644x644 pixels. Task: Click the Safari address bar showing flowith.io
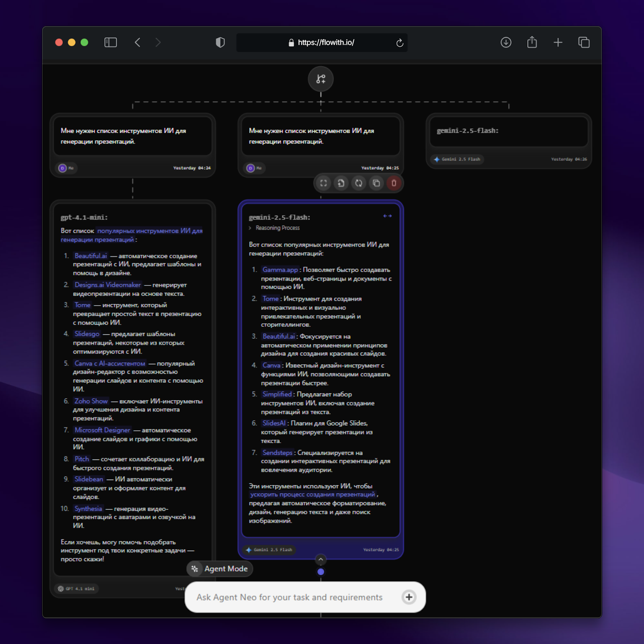click(x=322, y=43)
